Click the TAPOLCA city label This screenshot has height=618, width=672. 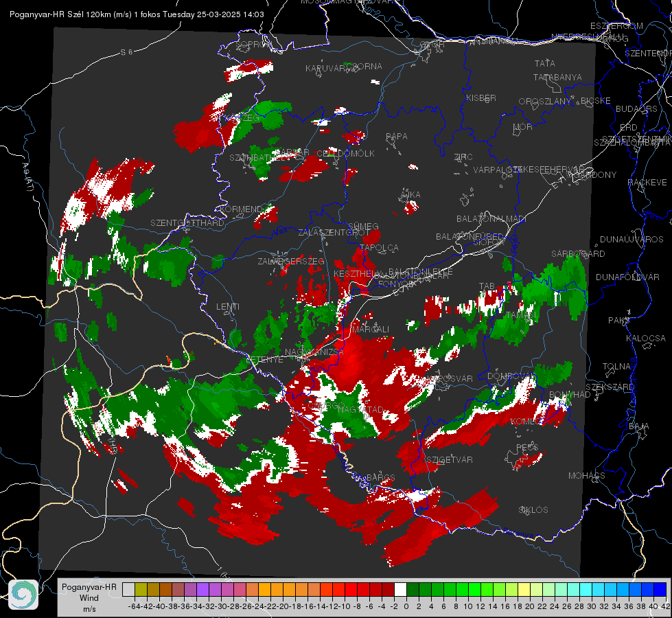[380, 247]
